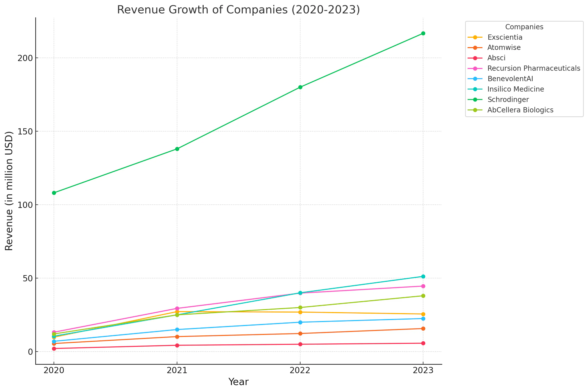The height and width of the screenshot is (392, 588).
Task: Click the teal Insilico Medicine legend marker
Action: click(475, 89)
